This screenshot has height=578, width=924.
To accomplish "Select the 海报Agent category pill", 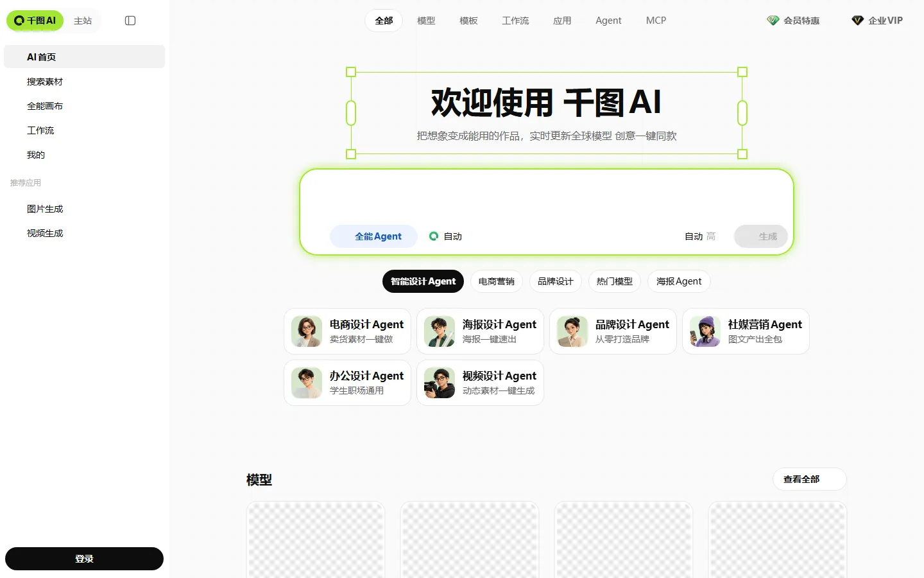I will [x=679, y=281].
